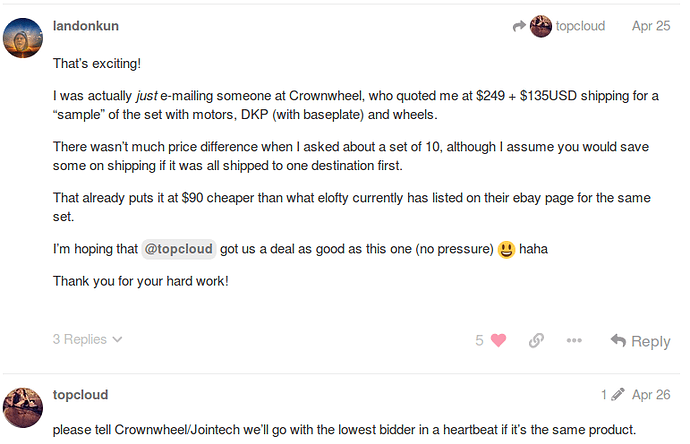Click the @topcloud mention
This screenshot has height=444, width=690.
pos(179,249)
